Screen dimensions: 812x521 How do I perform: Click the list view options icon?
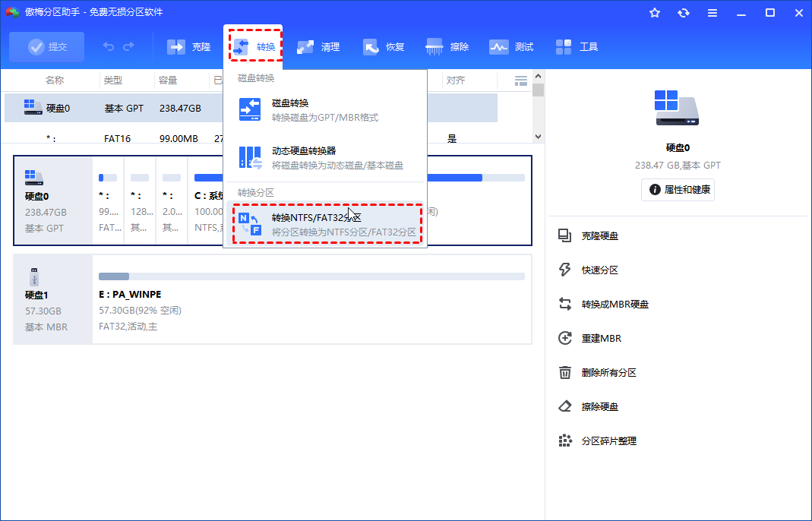click(521, 81)
